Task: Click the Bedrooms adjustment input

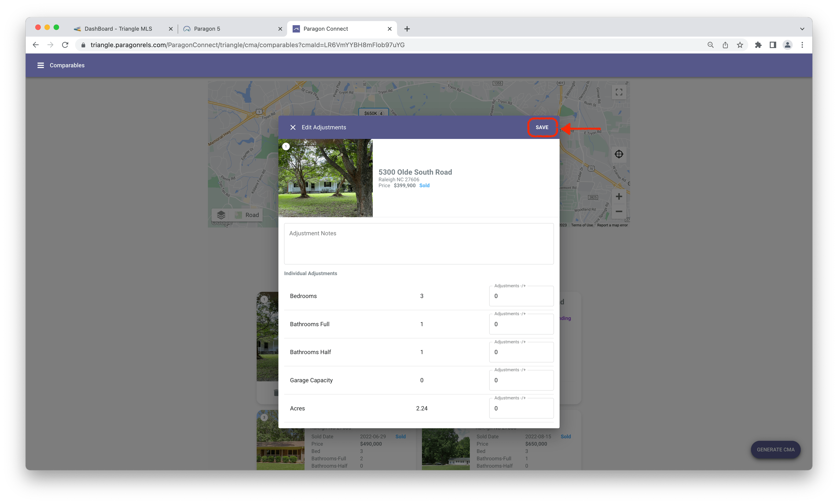Action: (521, 296)
